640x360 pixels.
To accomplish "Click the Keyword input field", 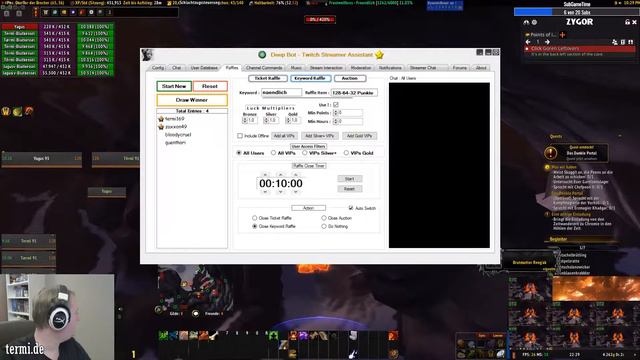I will click(281, 93).
